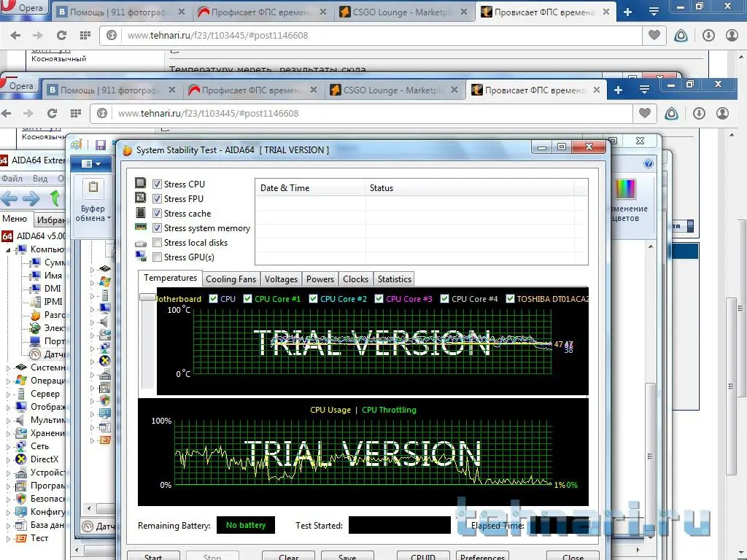Switch to the Voltages tab

click(x=281, y=279)
